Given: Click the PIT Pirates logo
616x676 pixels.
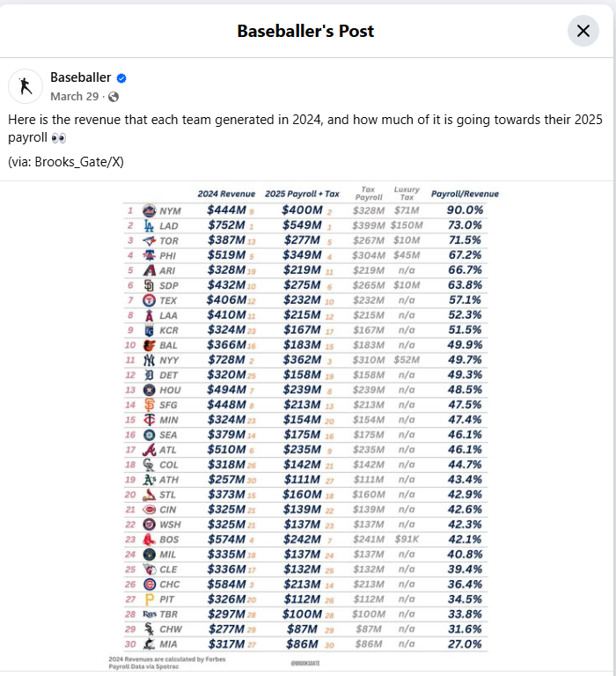Looking at the screenshot, I should [x=148, y=600].
